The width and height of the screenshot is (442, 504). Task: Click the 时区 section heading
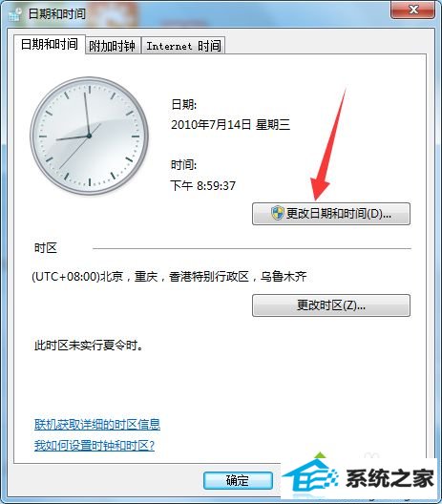46,248
